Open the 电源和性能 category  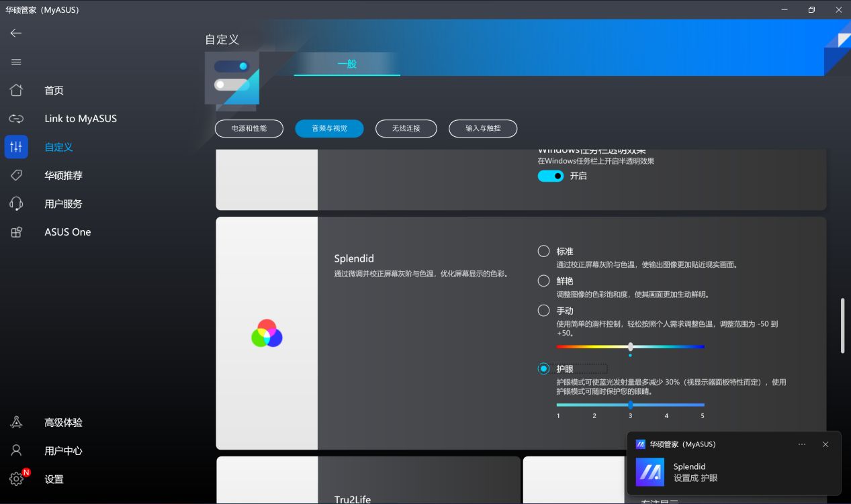[249, 128]
